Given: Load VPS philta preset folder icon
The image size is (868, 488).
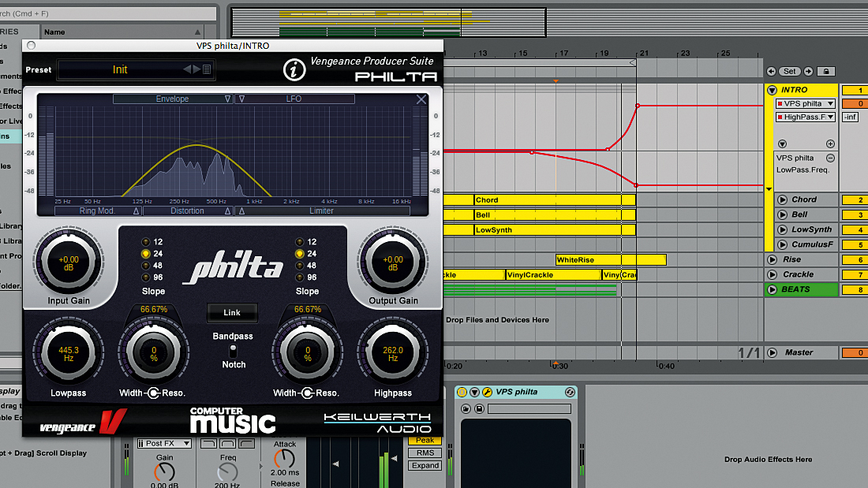Looking at the screenshot, I should [466, 409].
